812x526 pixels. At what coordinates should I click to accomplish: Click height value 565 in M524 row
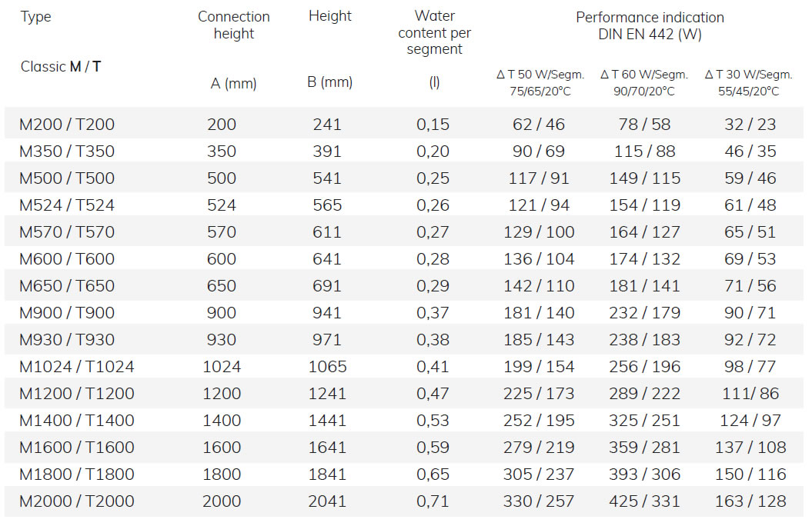coord(327,205)
